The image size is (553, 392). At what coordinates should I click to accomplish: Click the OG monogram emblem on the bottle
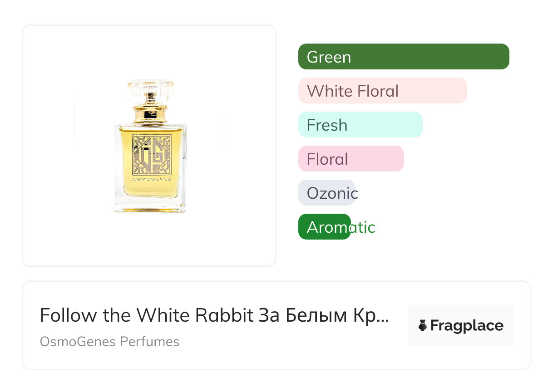tap(151, 155)
